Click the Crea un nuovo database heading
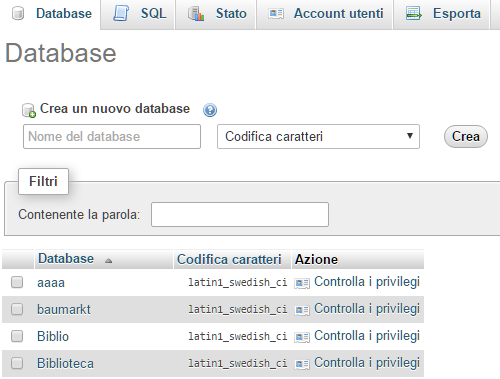The image size is (500, 379). tap(115, 109)
